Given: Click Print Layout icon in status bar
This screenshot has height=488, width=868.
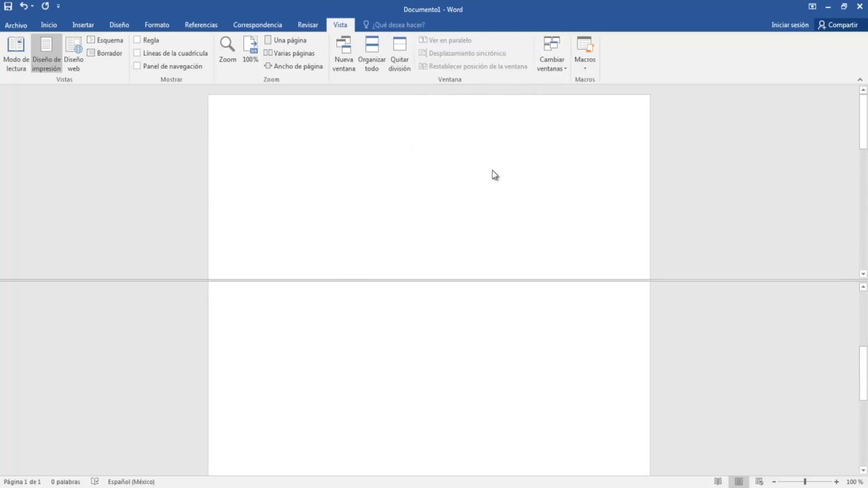Looking at the screenshot, I should pos(739,482).
